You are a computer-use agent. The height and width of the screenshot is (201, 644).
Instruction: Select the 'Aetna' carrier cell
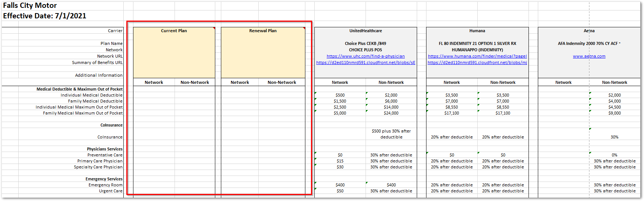coord(589,31)
